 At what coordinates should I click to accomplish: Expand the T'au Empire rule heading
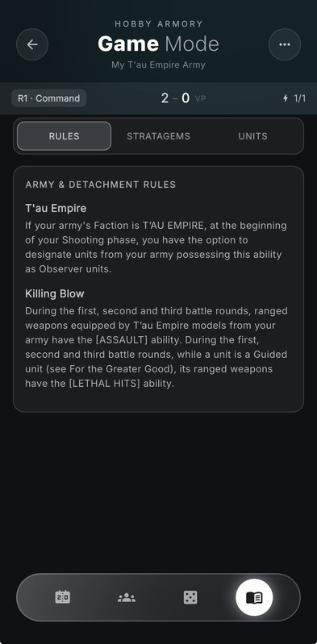coord(56,208)
